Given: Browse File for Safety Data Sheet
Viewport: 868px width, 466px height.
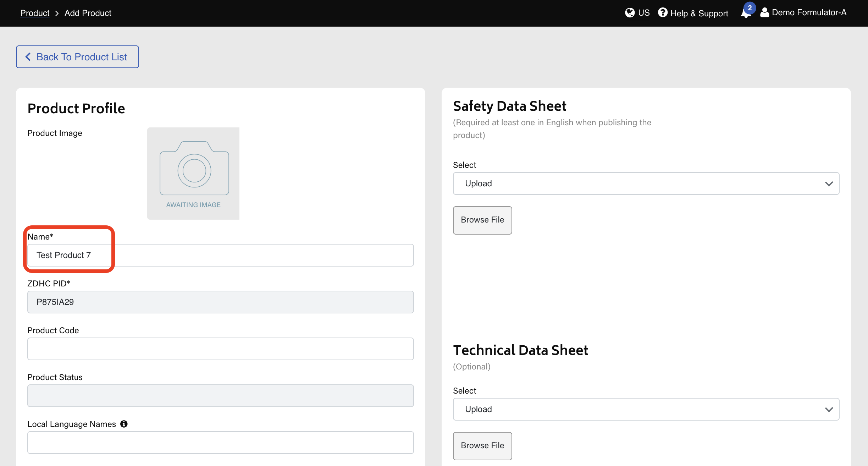Looking at the screenshot, I should coord(482,220).
